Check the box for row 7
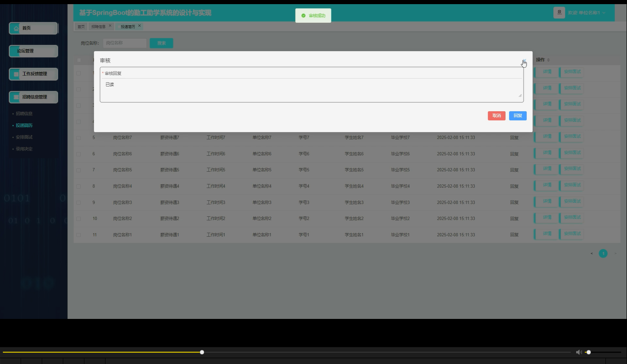This screenshot has height=364, width=627. tap(79, 170)
